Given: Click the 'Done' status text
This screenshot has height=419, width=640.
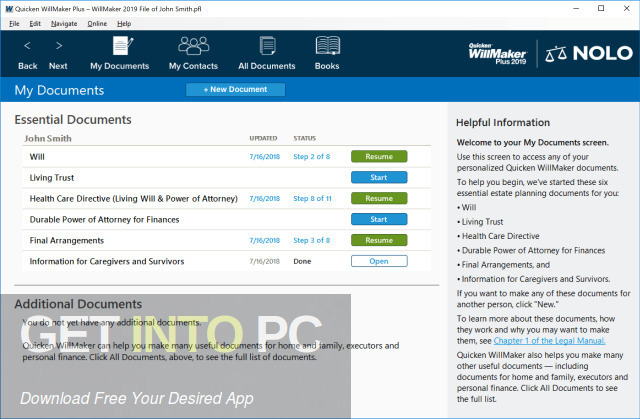Looking at the screenshot, I should click(302, 262).
